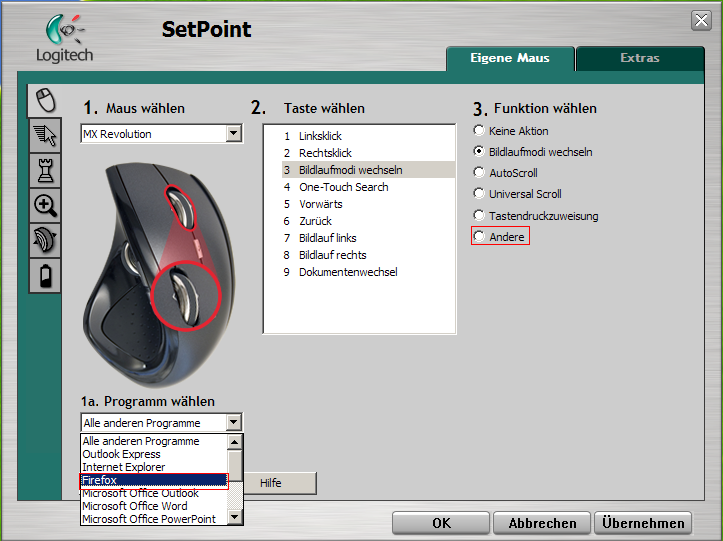Screen dimensions: 723x541
Task: Close the SetPoint window
Action: (x=701, y=20)
